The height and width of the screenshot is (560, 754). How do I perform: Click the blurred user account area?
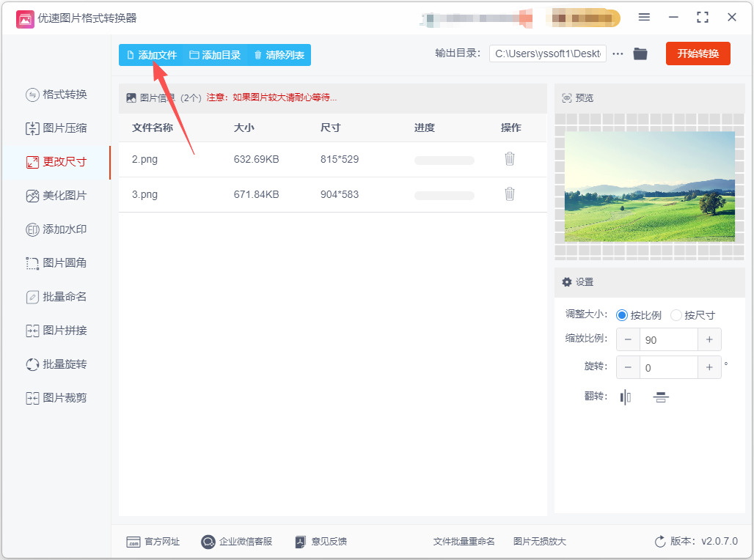(x=477, y=19)
